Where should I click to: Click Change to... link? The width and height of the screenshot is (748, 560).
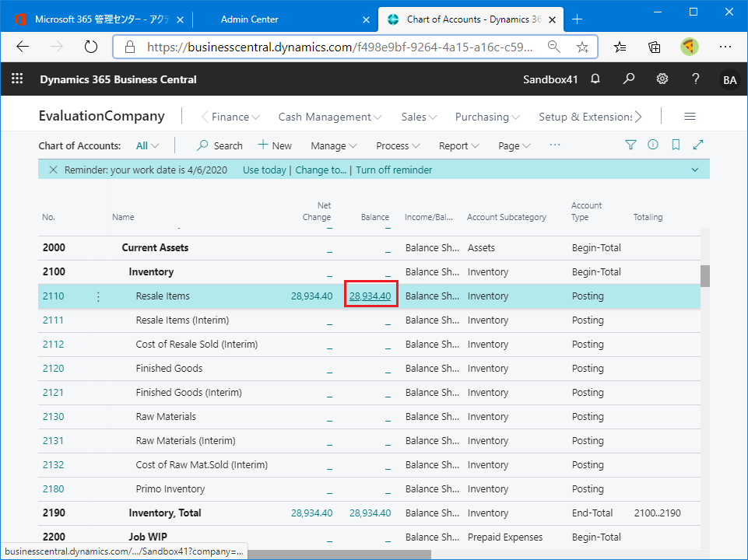[321, 170]
